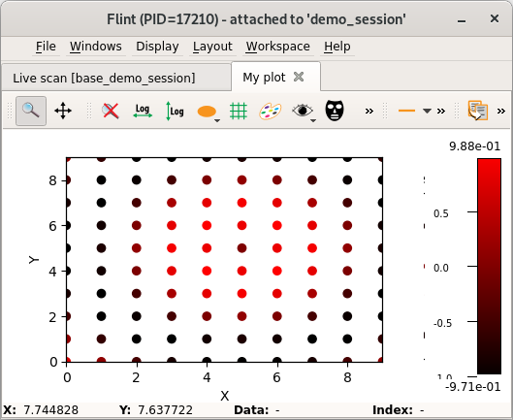This screenshot has width=513, height=420.
Task: Reset zoom with crossed magnifier icon
Action: pyautogui.click(x=111, y=111)
